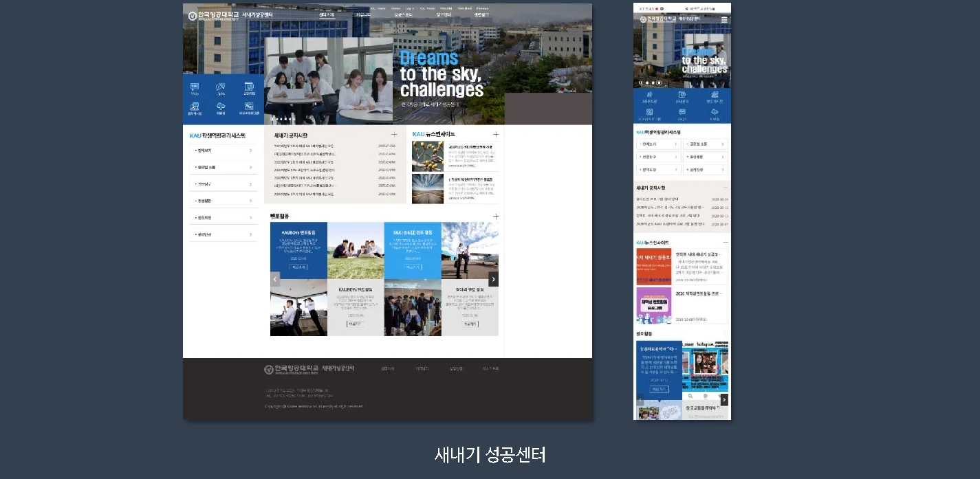Open 글로벌 소통 button in mobile mockup

point(706,144)
